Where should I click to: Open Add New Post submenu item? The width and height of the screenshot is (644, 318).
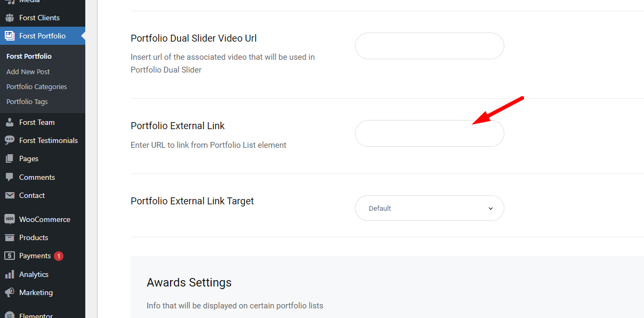(x=28, y=71)
